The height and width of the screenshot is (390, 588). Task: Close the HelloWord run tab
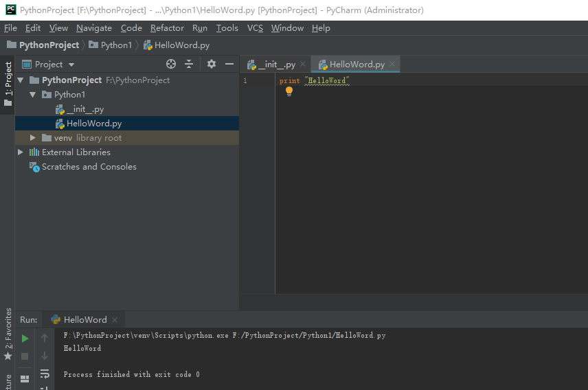click(115, 320)
